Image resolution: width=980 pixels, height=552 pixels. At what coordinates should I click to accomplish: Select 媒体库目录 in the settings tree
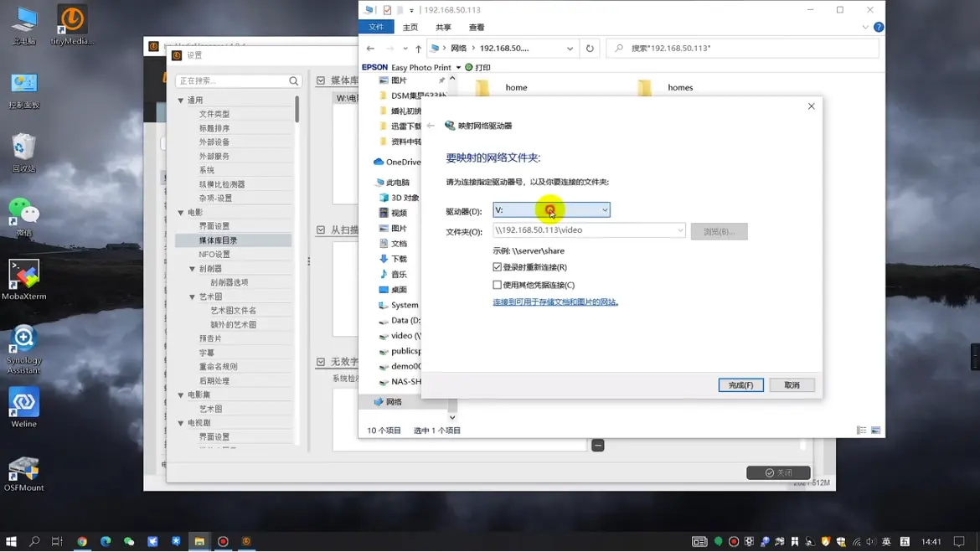[x=218, y=240]
